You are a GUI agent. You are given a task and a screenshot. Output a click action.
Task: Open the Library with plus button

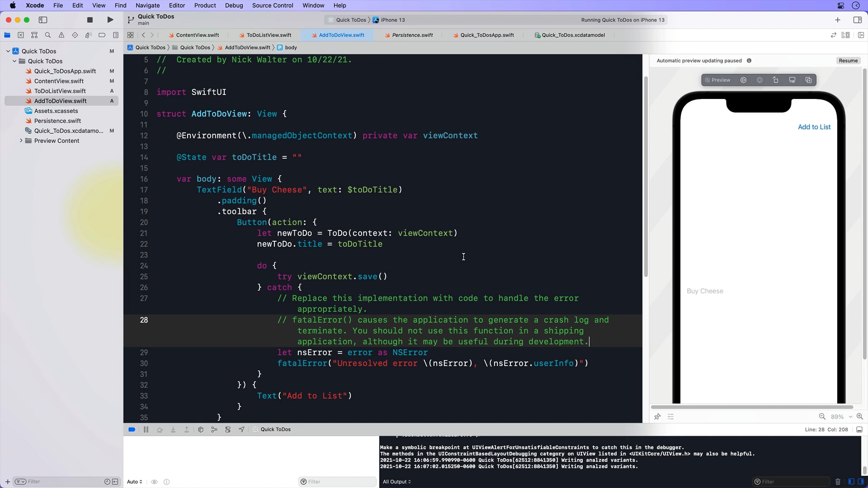[x=838, y=20]
